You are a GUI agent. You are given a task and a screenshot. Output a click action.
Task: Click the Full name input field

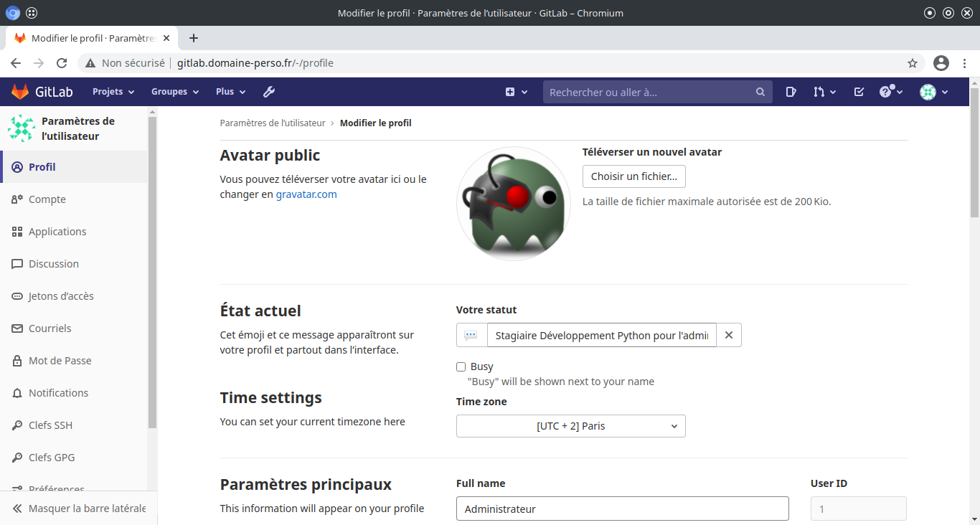622,509
